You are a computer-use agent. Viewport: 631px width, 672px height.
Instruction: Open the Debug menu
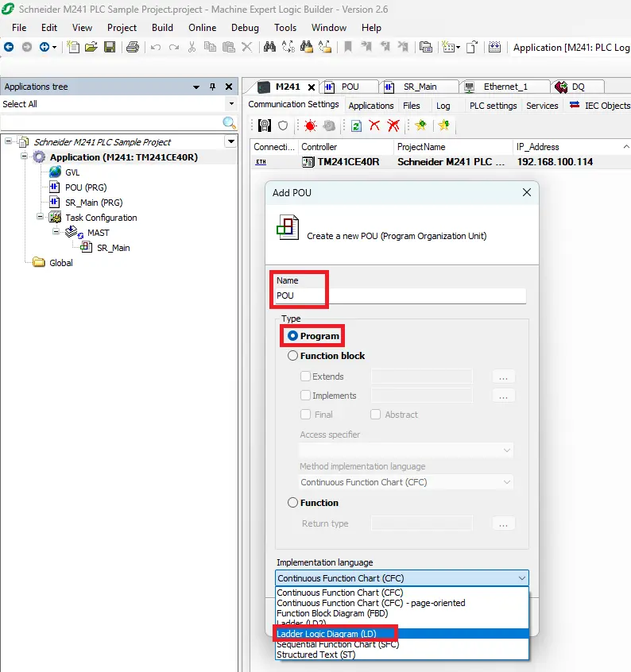pos(245,28)
